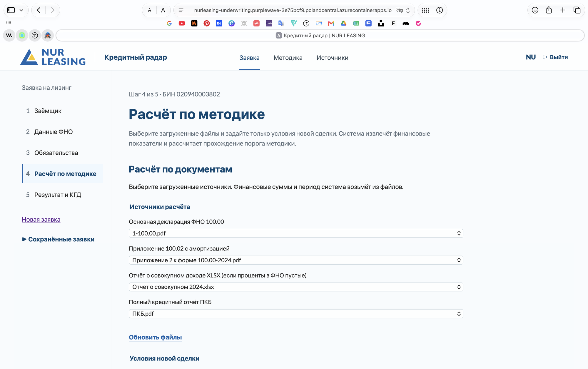Viewport: 588px width, 369px height.
Task: Open the EPM bookmark icon
Action: tap(319, 24)
